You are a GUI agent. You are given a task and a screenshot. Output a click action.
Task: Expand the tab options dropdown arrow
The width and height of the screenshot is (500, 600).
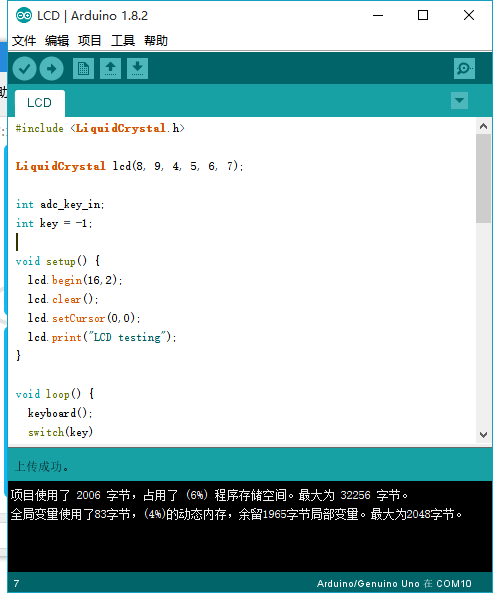coord(459,101)
